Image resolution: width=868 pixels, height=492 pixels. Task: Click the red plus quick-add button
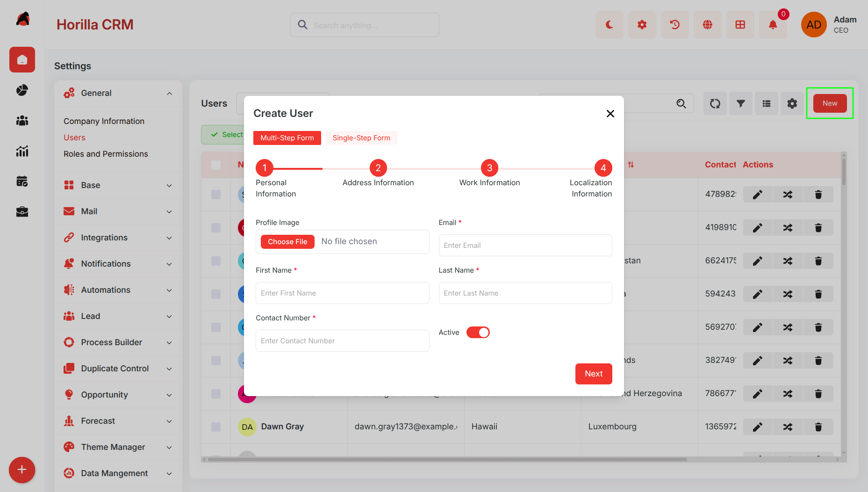pyautogui.click(x=22, y=470)
